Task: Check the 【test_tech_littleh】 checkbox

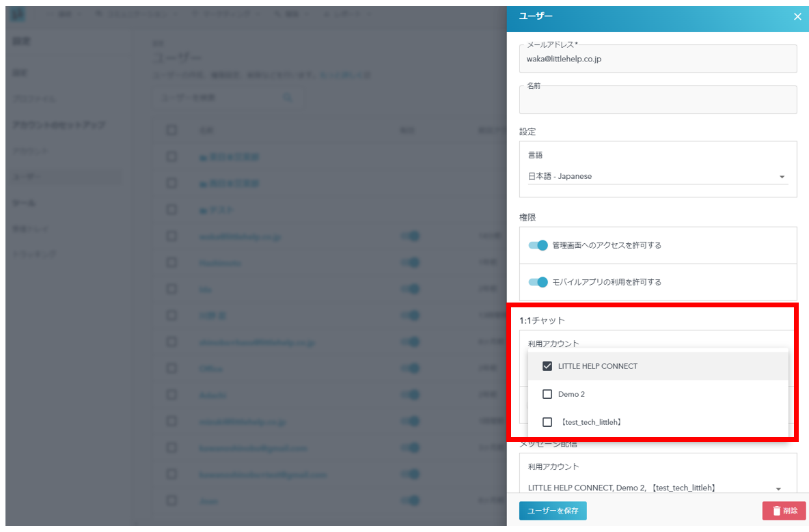Action: (x=547, y=422)
